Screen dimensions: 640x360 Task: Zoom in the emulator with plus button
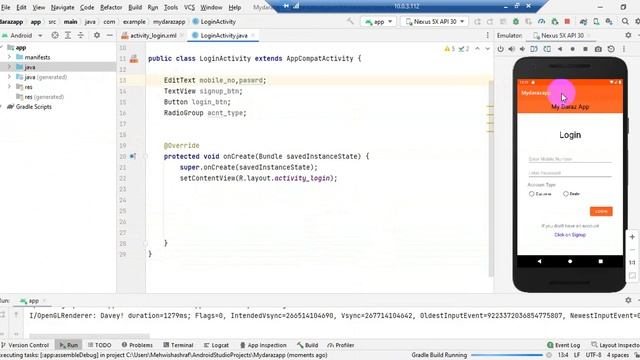pyautogui.click(x=632, y=237)
